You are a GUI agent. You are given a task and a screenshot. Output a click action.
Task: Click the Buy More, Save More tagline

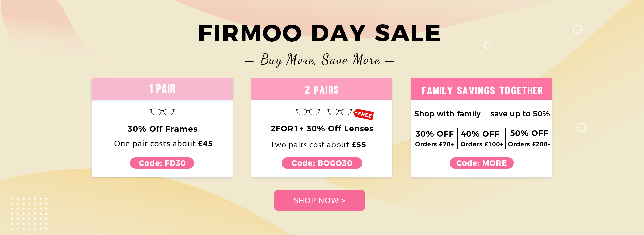[x=320, y=60]
